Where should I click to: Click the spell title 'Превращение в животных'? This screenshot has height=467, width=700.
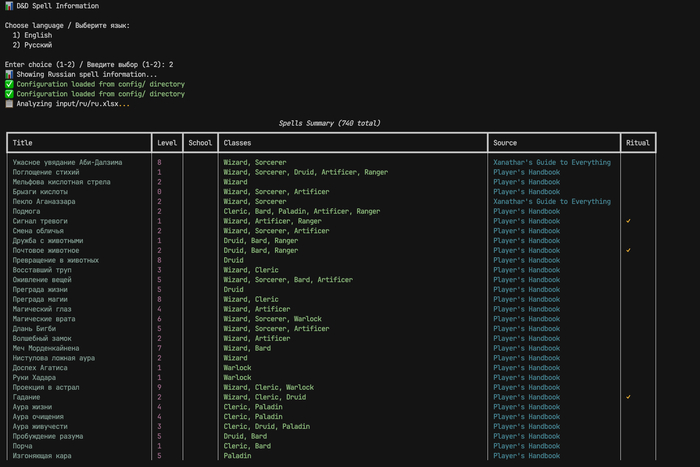click(56, 260)
